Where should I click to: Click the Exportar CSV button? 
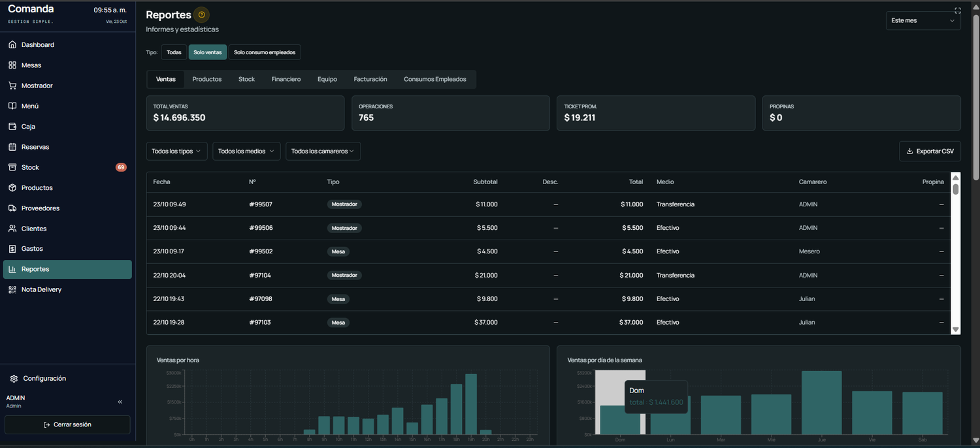tap(930, 151)
